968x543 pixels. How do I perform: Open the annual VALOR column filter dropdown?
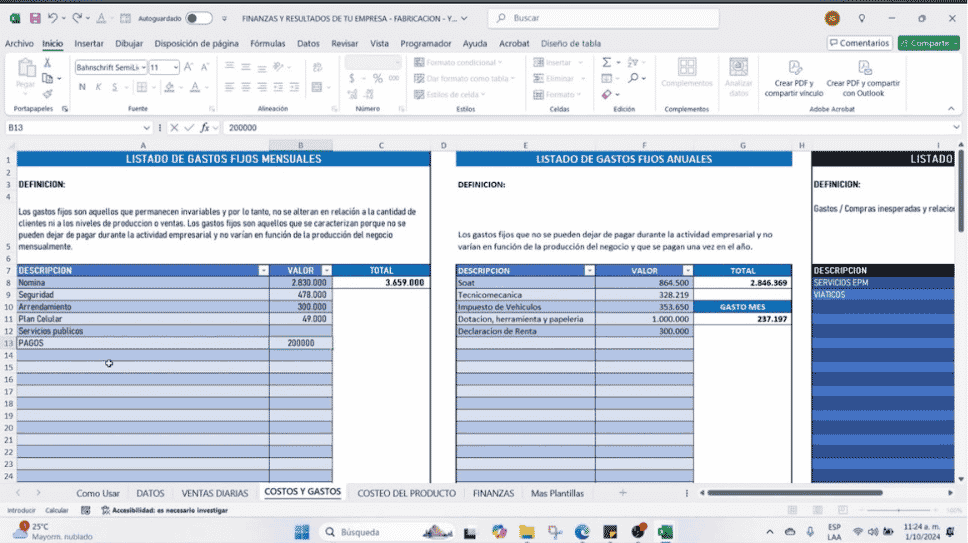coord(687,270)
